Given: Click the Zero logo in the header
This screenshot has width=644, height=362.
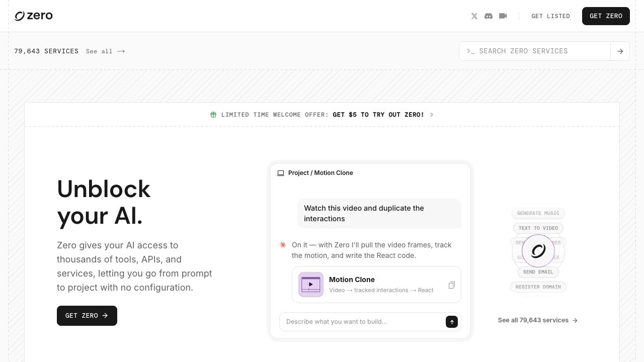Looking at the screenshot, I should [34, 16].
